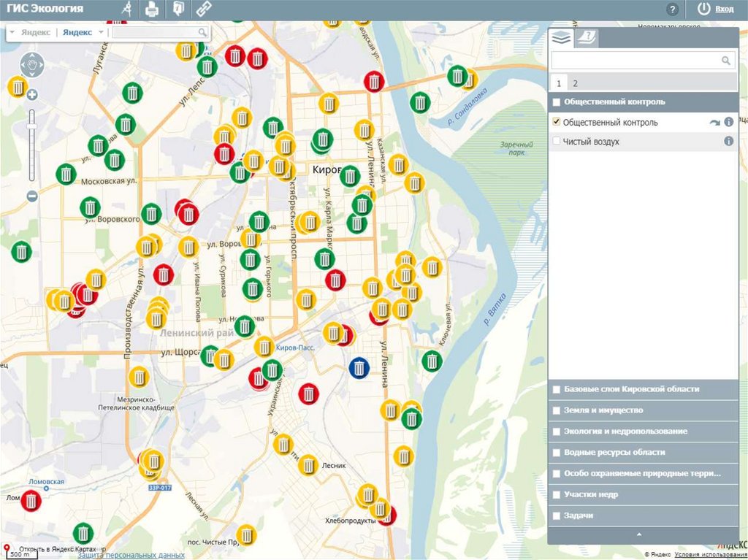The image size is (748, 560).
Task: Show info for Чистый воздух layer
Action: (x=728, y=142)
